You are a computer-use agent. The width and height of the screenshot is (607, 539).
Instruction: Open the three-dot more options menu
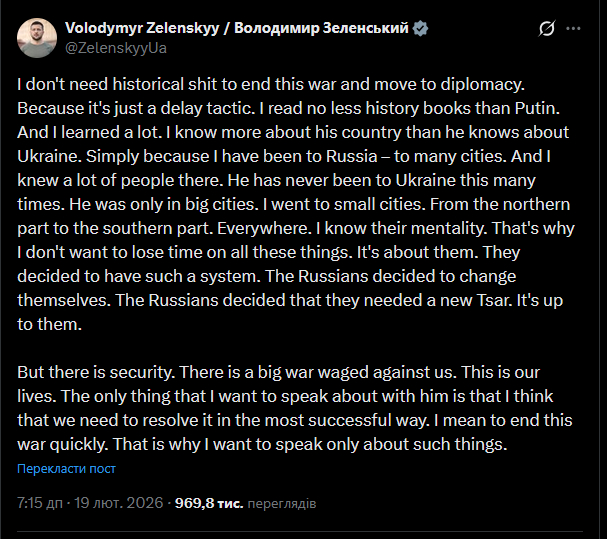pyautogui.click(x=574, y=29)
